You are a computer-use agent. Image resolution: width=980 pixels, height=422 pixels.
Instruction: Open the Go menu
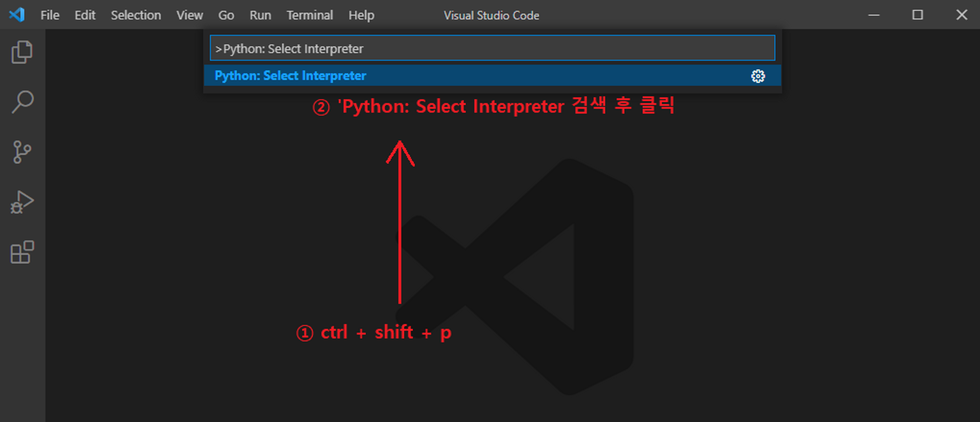click(x=226, y=15)
